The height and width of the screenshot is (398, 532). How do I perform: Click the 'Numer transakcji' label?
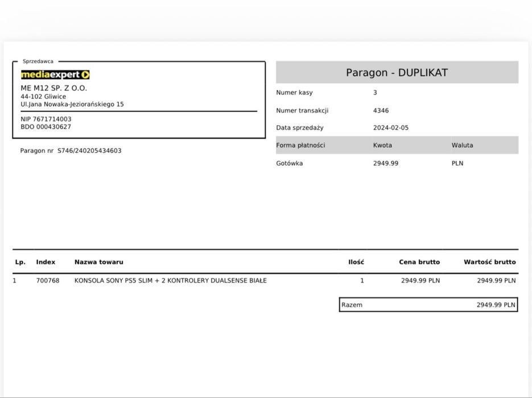[302, 110]
